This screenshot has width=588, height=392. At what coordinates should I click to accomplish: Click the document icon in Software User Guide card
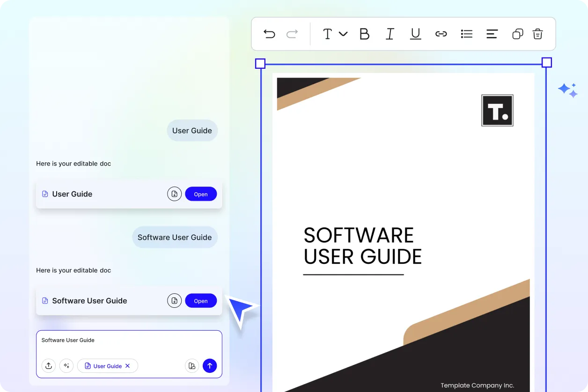click(45, 300)
